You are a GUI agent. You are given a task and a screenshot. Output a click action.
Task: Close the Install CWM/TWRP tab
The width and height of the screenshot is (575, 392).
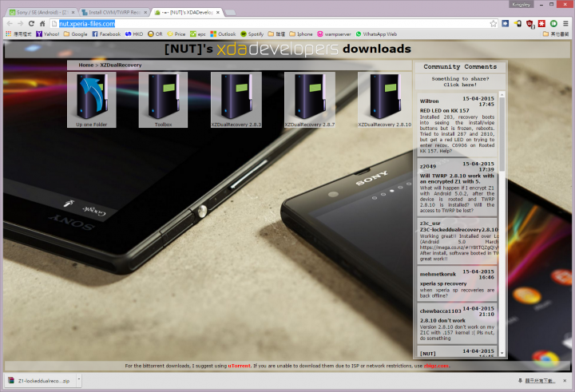145,13
